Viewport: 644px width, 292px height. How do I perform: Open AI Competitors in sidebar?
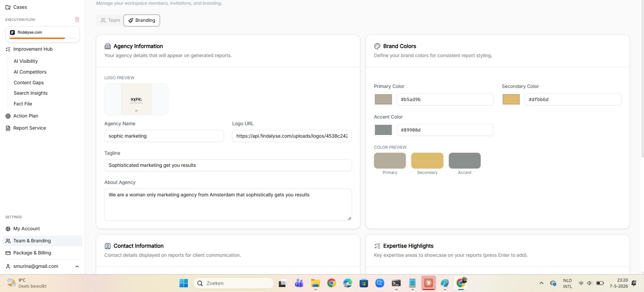(30, 72)
